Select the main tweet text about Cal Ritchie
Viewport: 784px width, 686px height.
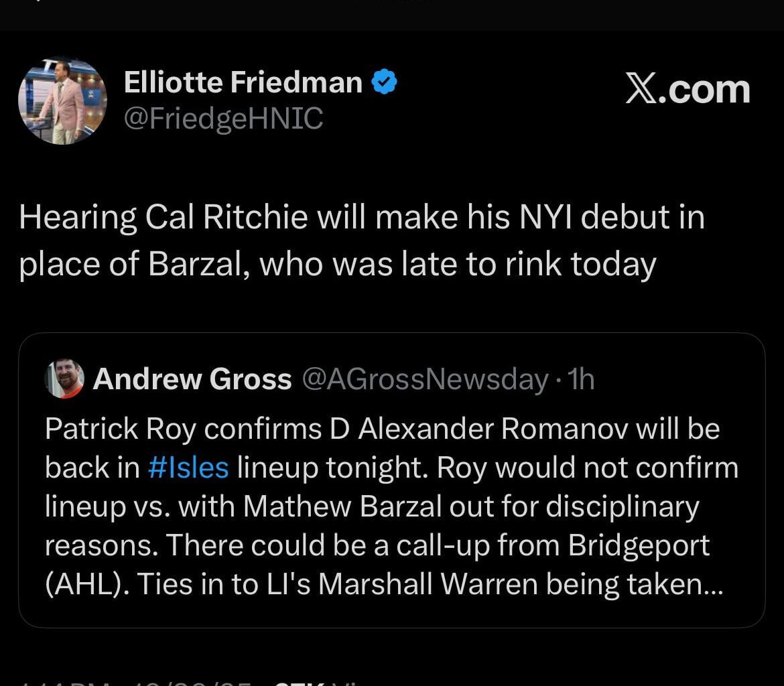(362, 239)
